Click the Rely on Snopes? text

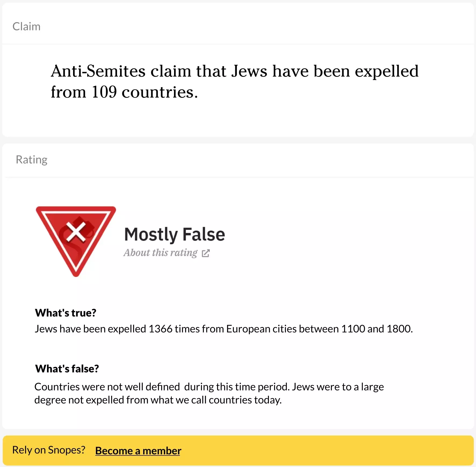click(x=49, y=450)
